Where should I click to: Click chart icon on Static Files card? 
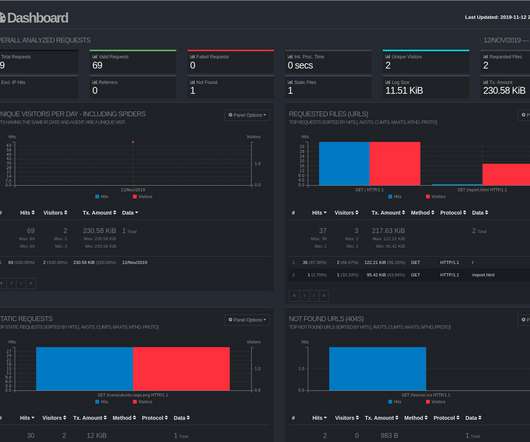290,82
